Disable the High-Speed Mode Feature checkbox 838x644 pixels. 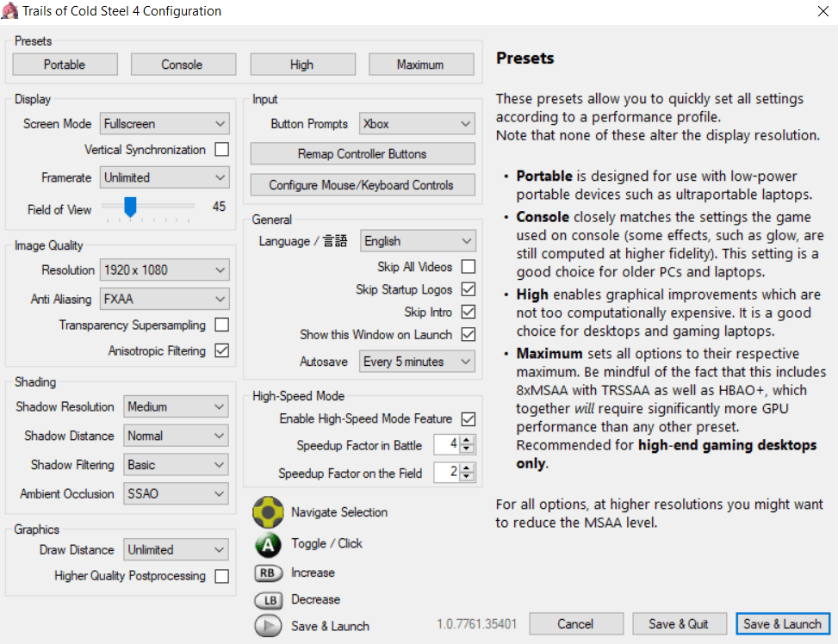point(469,419)
